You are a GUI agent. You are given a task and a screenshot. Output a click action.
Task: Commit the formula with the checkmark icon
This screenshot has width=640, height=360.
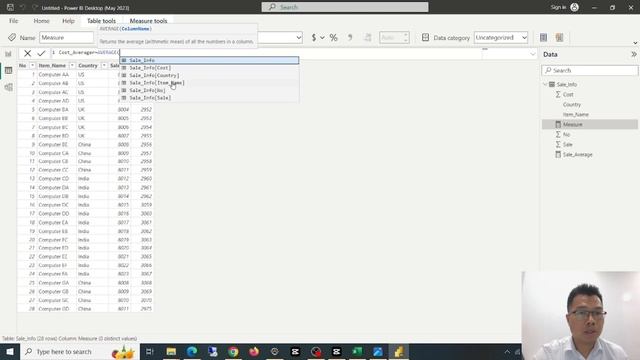coord(41,53)
